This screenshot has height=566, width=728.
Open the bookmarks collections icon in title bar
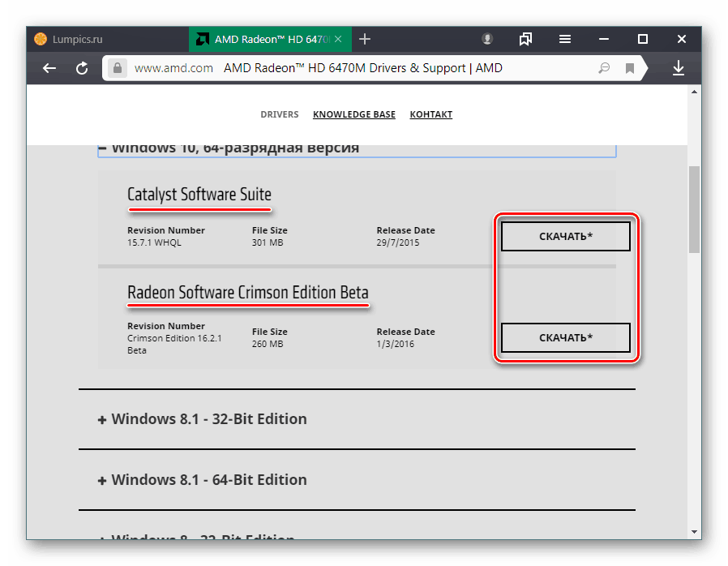tap(525, 39)
